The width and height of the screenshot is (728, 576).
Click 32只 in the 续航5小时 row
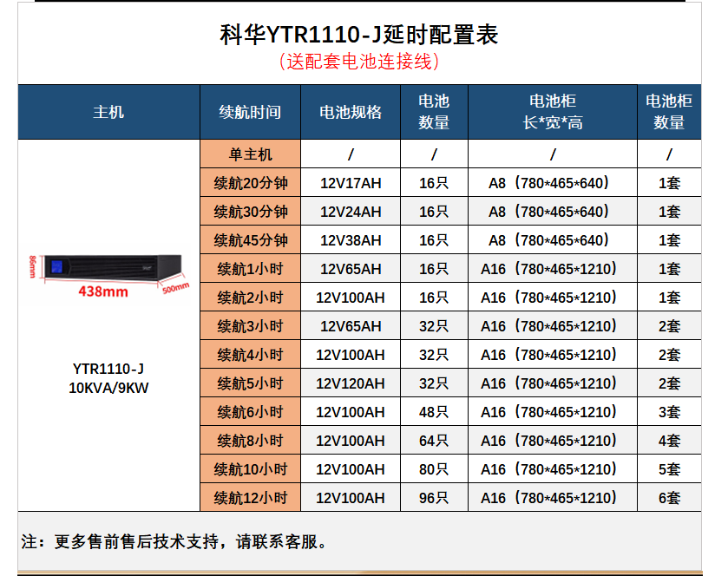point(434,383)
